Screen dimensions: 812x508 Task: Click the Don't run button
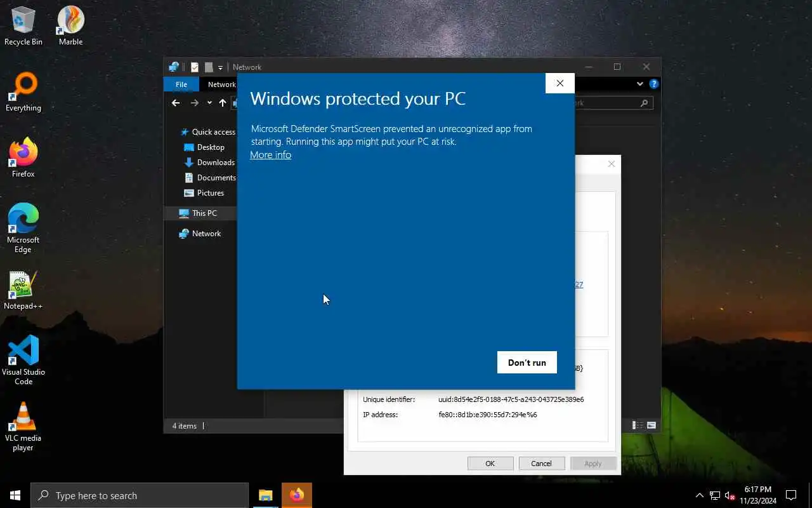[527, 363]
